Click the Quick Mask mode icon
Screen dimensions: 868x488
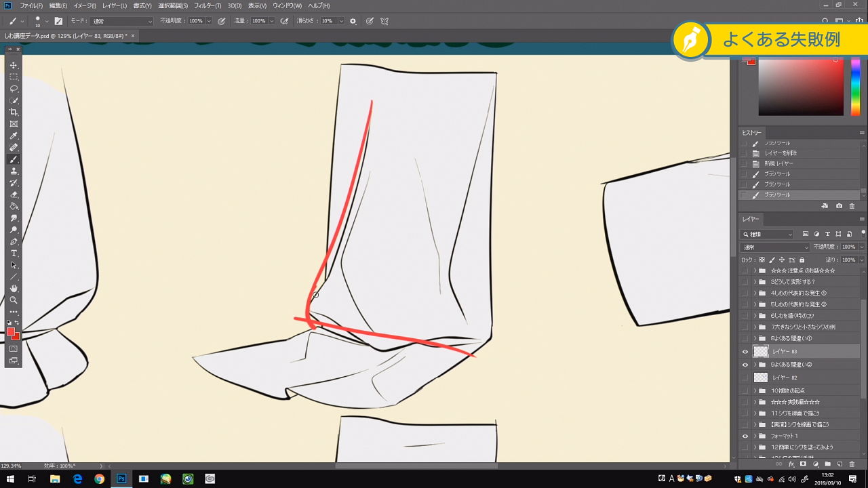pyautogui.click(x=14, y=348)
